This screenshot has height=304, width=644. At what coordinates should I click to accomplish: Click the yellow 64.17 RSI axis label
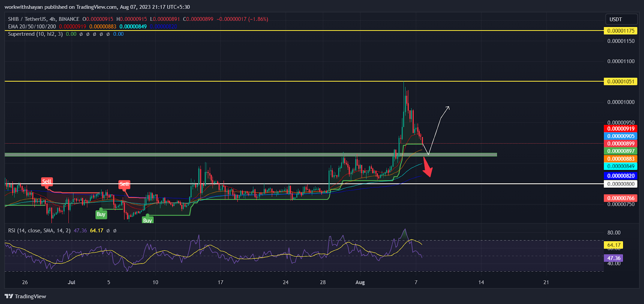pyautogui.click(x=614, y=245)
